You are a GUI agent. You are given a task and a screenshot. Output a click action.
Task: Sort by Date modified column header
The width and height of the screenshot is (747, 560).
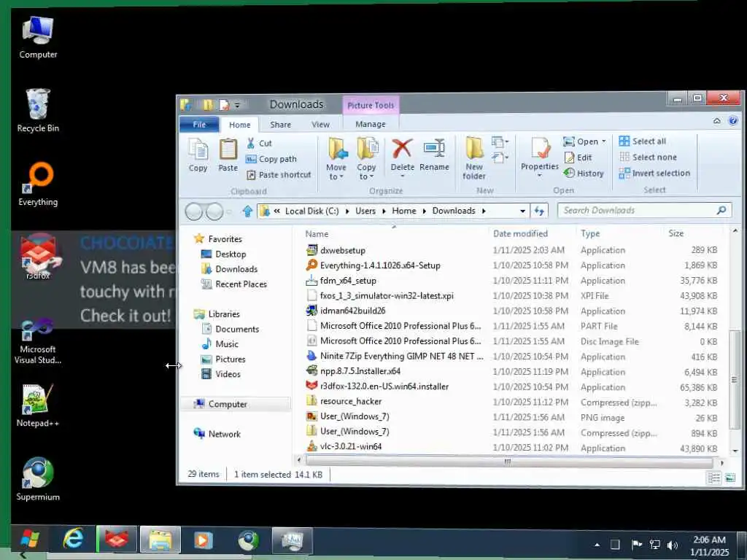tap(531, 234)
